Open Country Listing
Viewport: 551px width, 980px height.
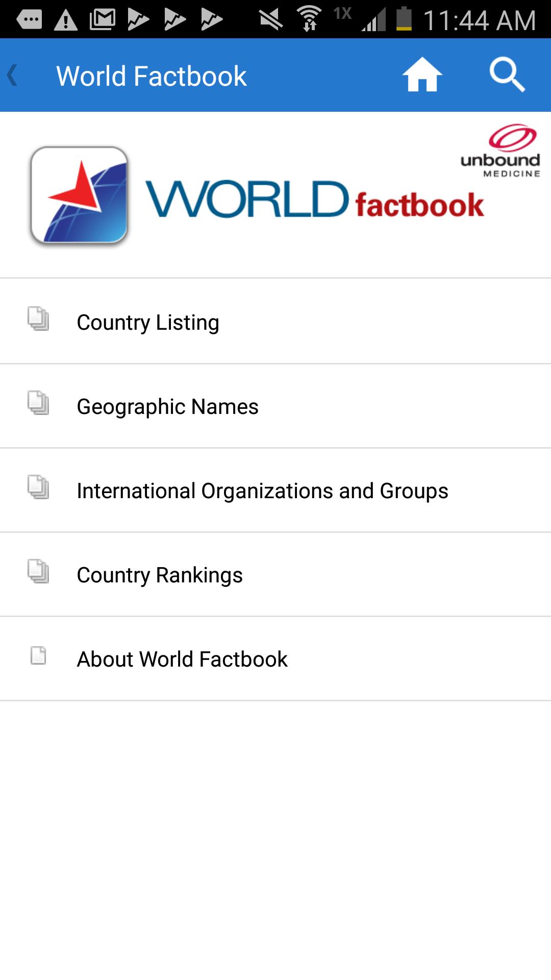pyautogui.click(x=148, y=323)
